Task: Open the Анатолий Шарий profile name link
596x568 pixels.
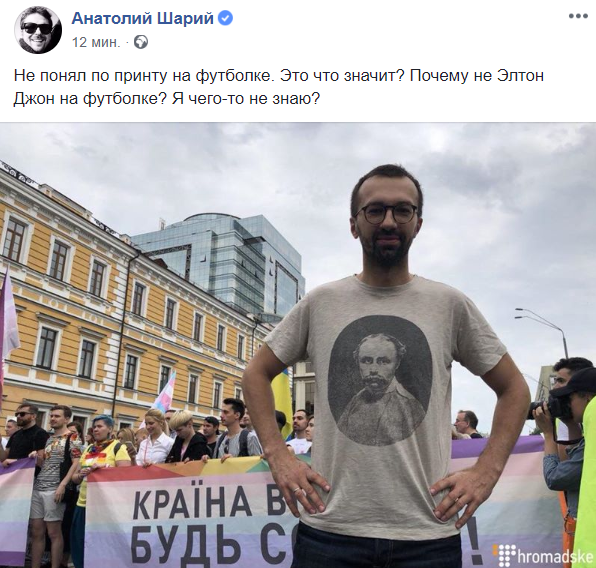Action: [x=143, y=18]
